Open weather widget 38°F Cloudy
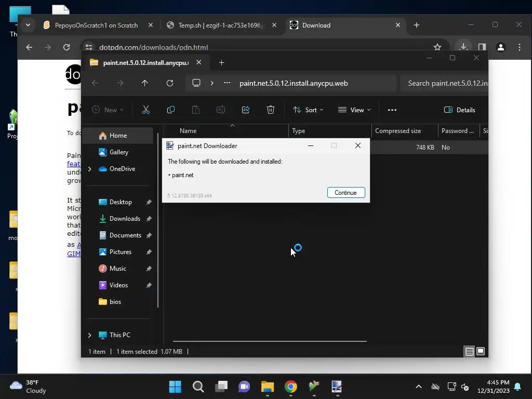Screen dimensions: 532x399 pyautogui.click(x=28, y=387)
